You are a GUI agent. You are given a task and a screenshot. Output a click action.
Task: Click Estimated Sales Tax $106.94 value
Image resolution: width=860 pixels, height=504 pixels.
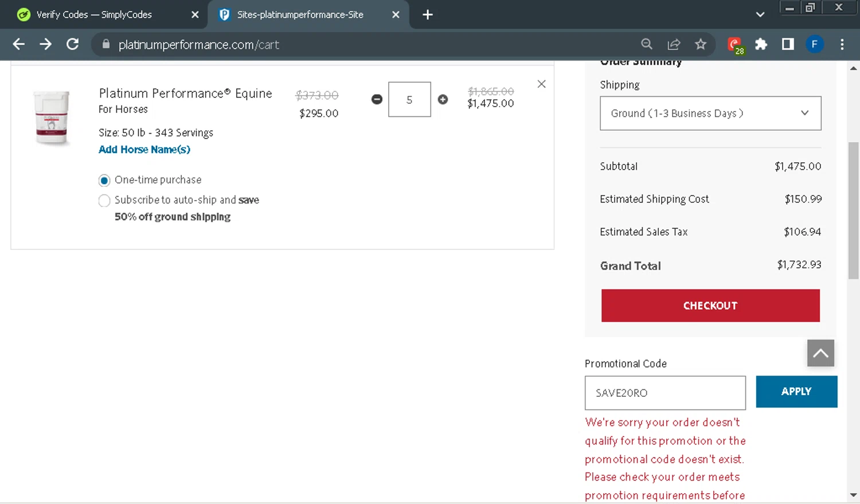pos(802,232)
